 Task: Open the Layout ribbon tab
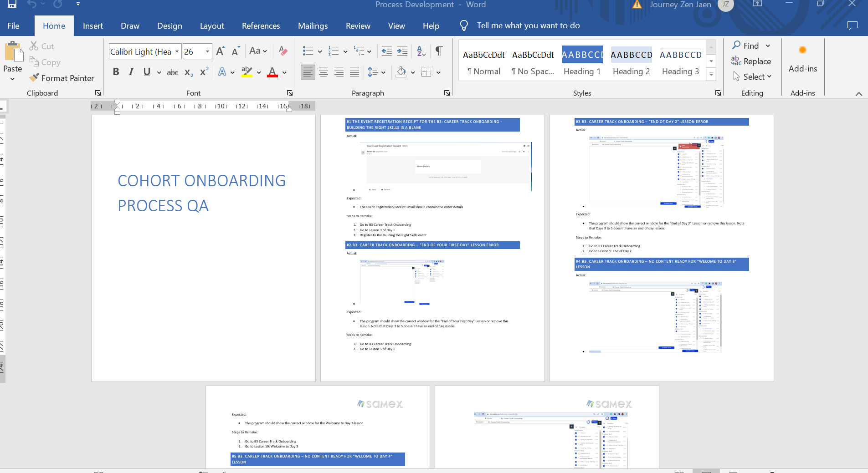coord(212,26)
